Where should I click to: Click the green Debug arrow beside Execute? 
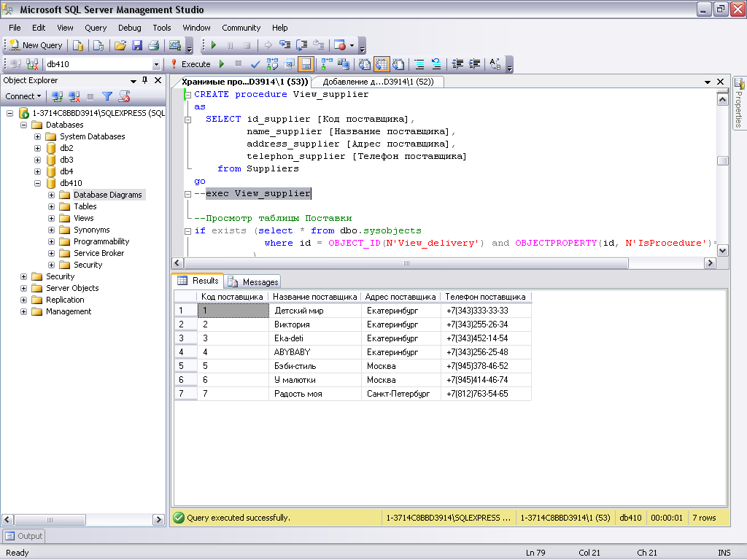[222, 64]
